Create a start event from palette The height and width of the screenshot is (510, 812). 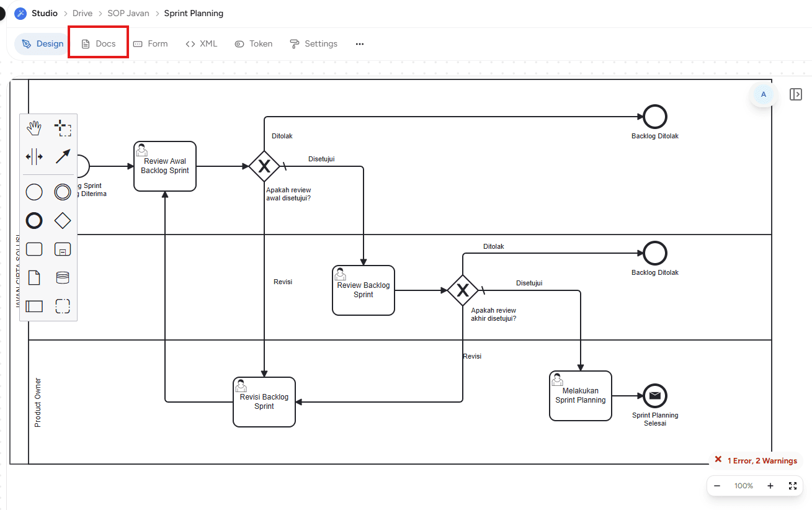[x=34, y=192]
